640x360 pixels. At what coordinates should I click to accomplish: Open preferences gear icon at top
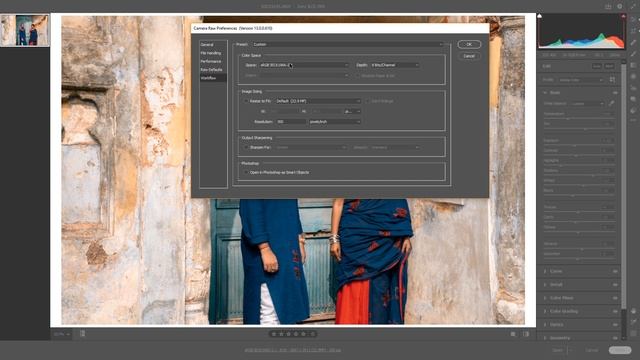point(620,6)
